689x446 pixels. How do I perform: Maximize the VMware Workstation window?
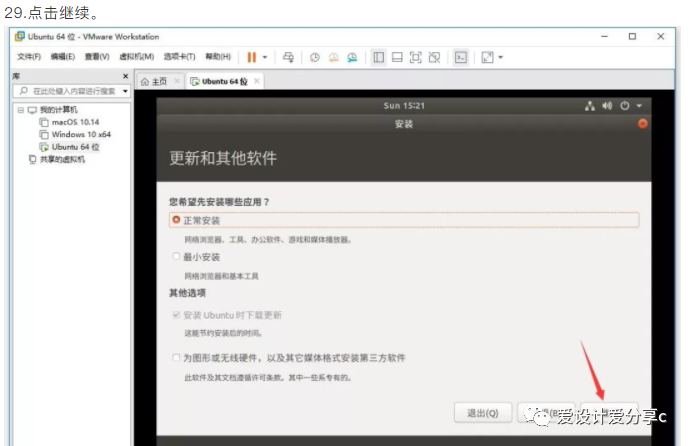pyautogui.click(x=632, y=36)
